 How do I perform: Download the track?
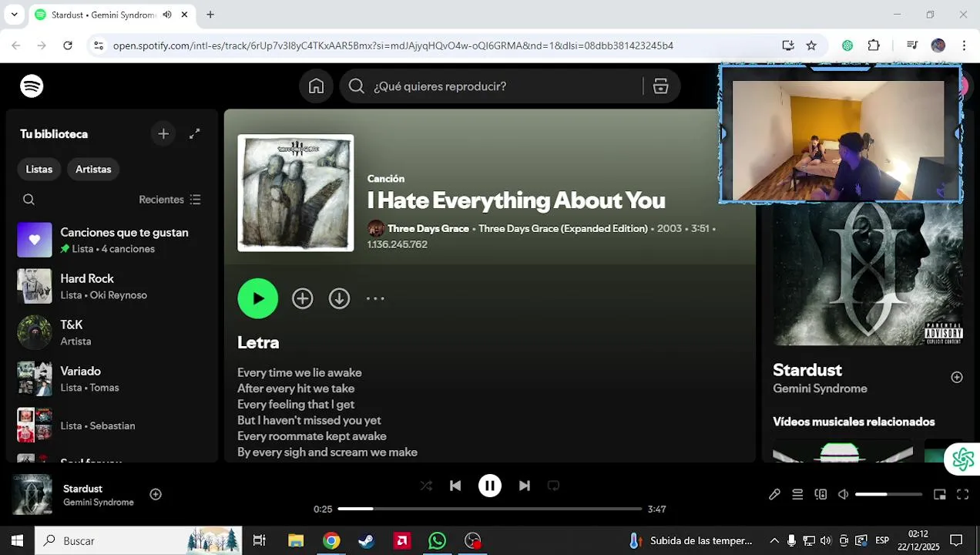coord(340,298)
